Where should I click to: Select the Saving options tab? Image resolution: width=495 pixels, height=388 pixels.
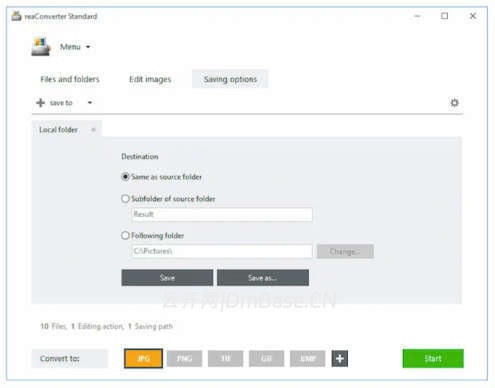point(230,79)
